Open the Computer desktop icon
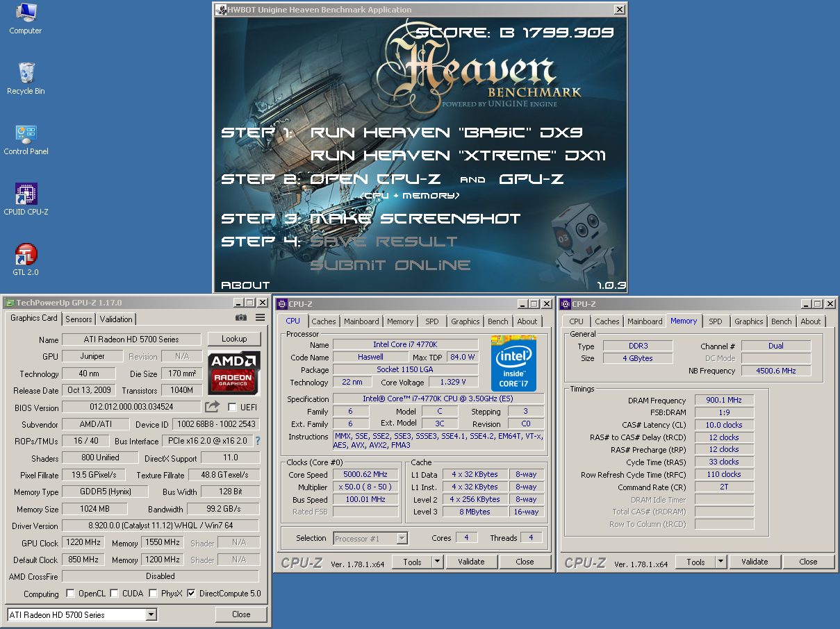This screenshot has height=629, width=840. (x=26, y=19)
